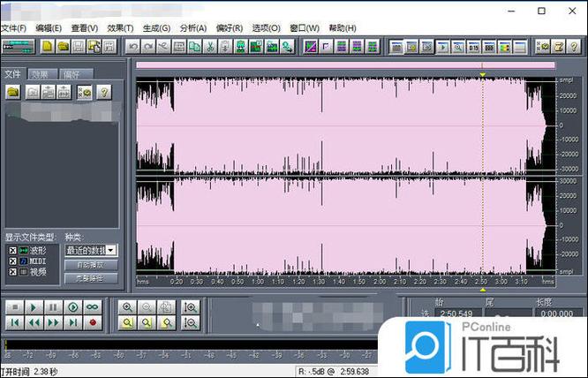The image size is (588, 378).
Task: Open the 效果(T) menu
Action: coord(120,27)
